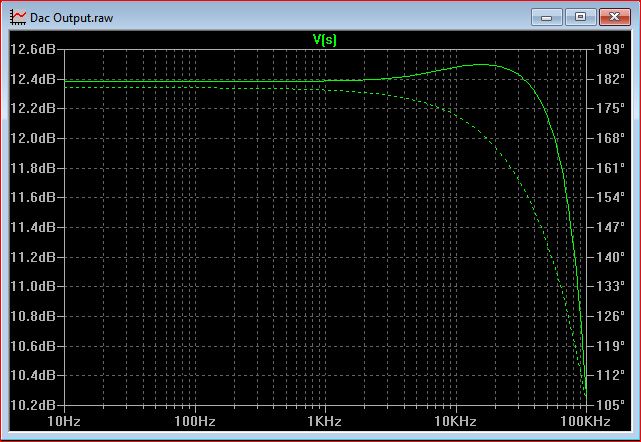
Task: Click the 100Hz frequency axis label
Action: (x=195, y=421)
